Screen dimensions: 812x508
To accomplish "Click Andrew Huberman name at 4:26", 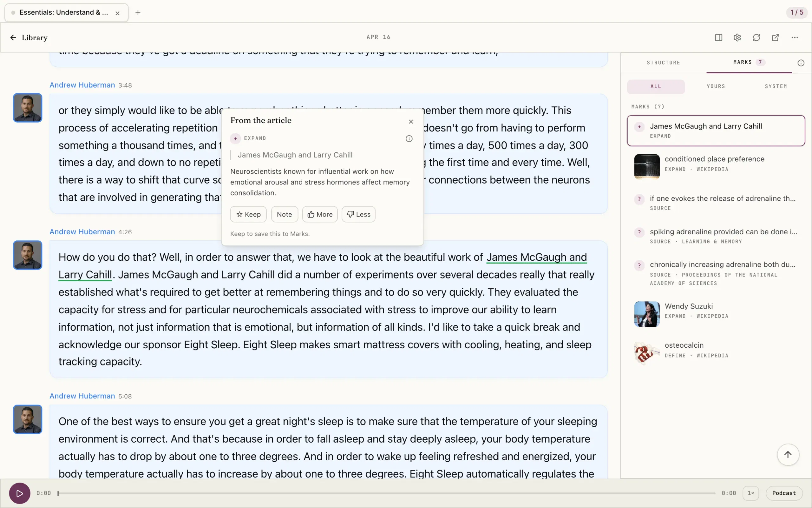I will (82, 232).
